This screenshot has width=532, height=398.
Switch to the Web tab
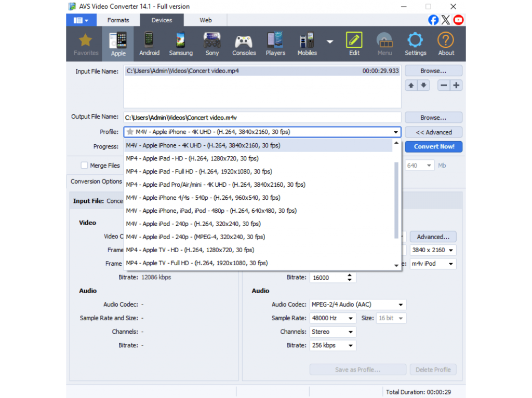206,20
